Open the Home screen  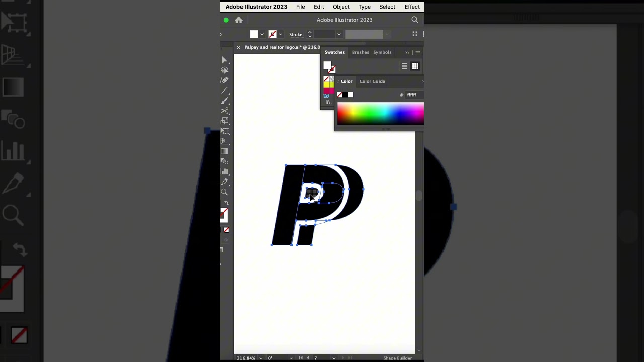point(239,20)
